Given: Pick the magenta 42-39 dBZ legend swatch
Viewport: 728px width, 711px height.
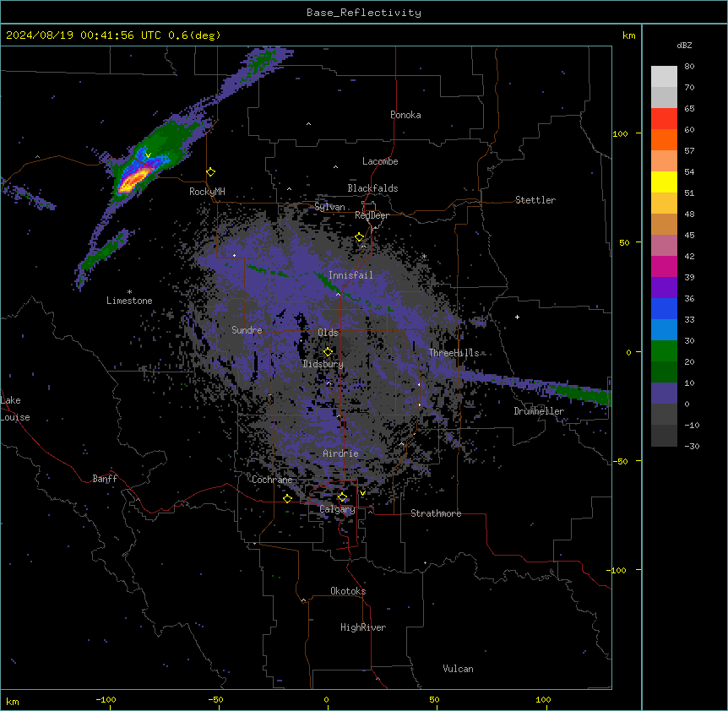Looking at the screenshot, I should point(664,266).
